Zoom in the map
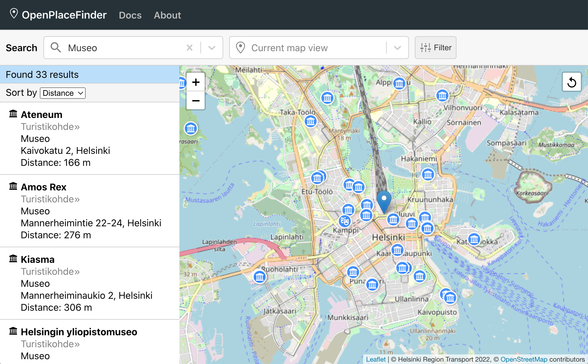Image resolution: width=588 pixels, height=364 pixels. point(196,82)
